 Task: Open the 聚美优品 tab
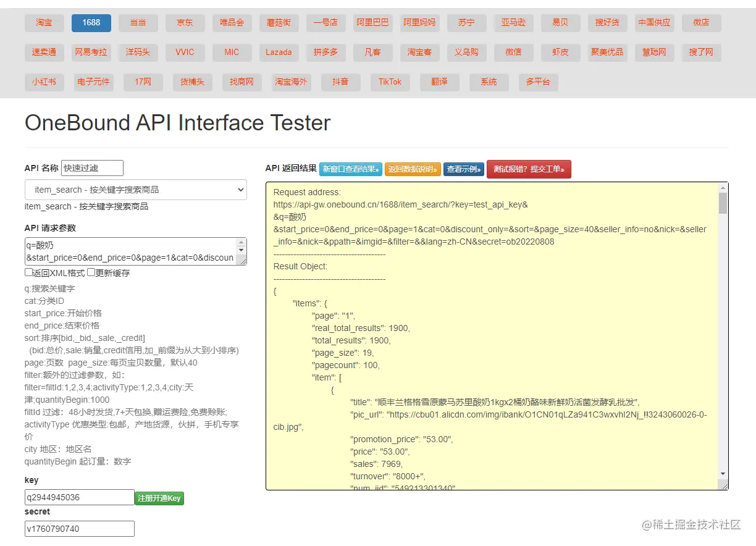[x=608, y=52]
